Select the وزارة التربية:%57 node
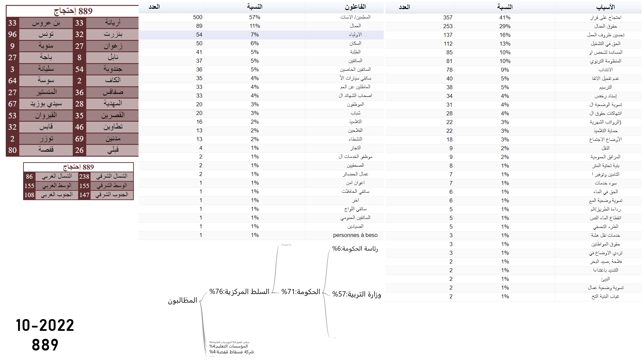This screenshot has height=362, width=644. click(357, 294)
